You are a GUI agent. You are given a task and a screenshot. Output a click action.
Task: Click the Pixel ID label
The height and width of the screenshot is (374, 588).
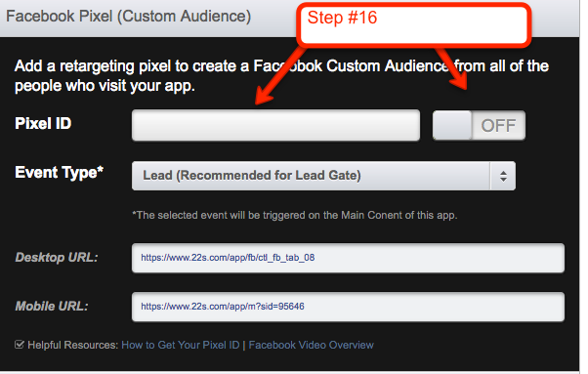pos(43,123)
